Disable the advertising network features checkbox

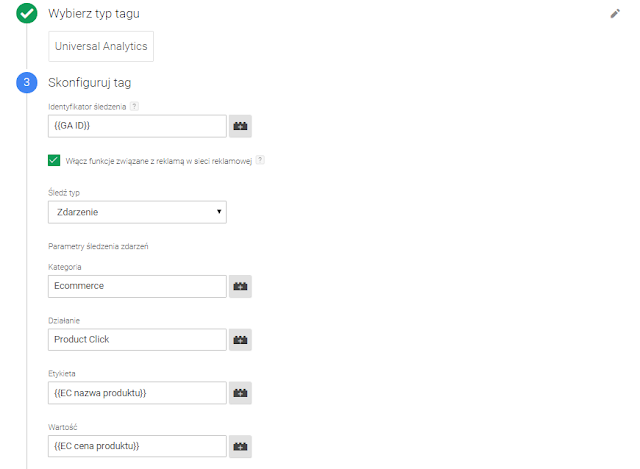pos(54,159)
